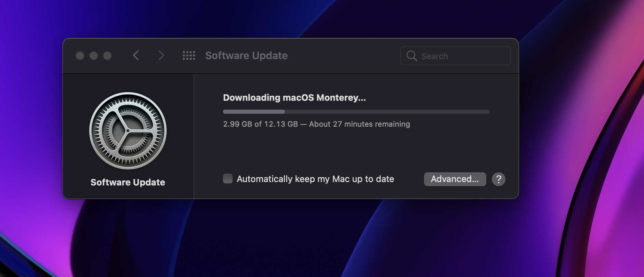Click the 2.99 GB of 12.13 GB text

coord(260,124)
